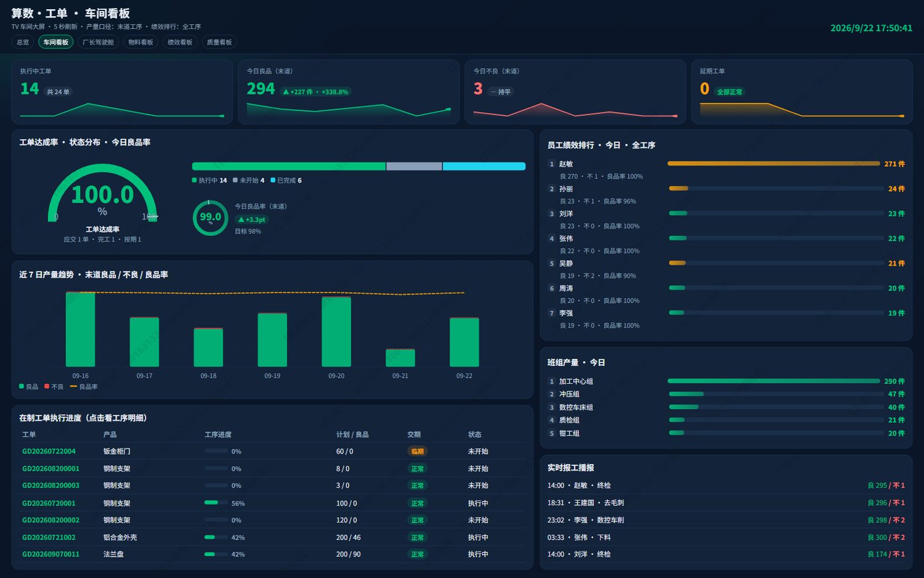The height and width of the screenshot is (578, 924).
Task: Click the 已完成 6 status legend
Action: coord(286,181)
